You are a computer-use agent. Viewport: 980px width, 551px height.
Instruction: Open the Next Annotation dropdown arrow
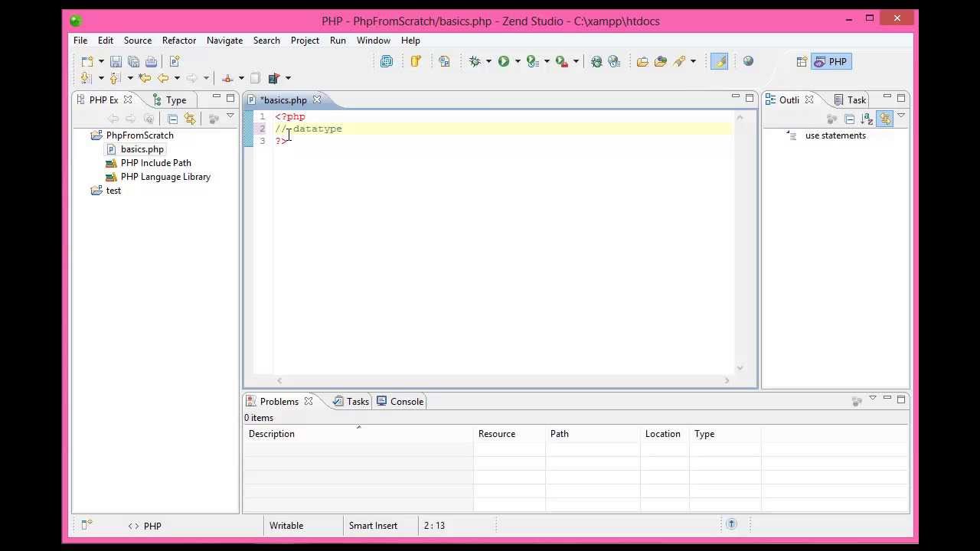pos(100,78)
